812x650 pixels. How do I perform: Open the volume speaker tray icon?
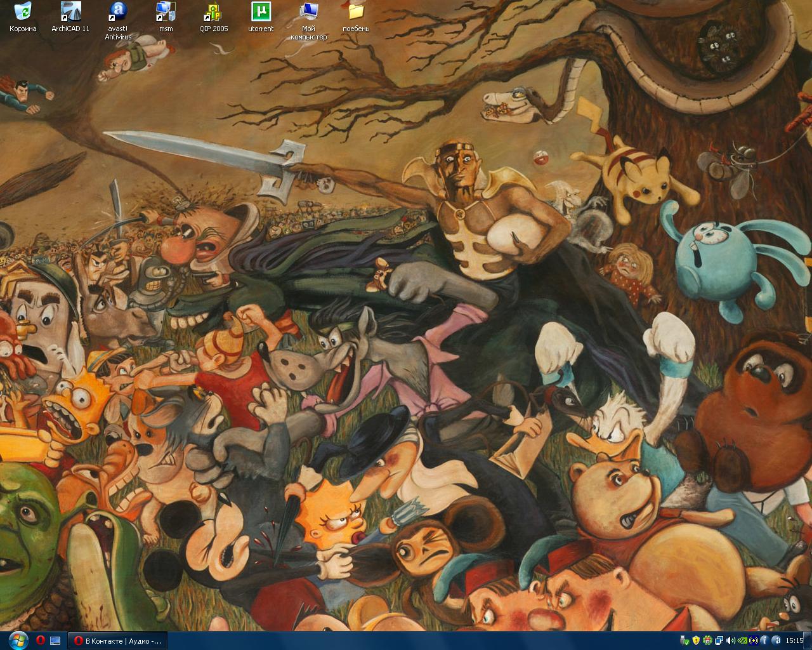pyautogui.click(x=731, y=640)
